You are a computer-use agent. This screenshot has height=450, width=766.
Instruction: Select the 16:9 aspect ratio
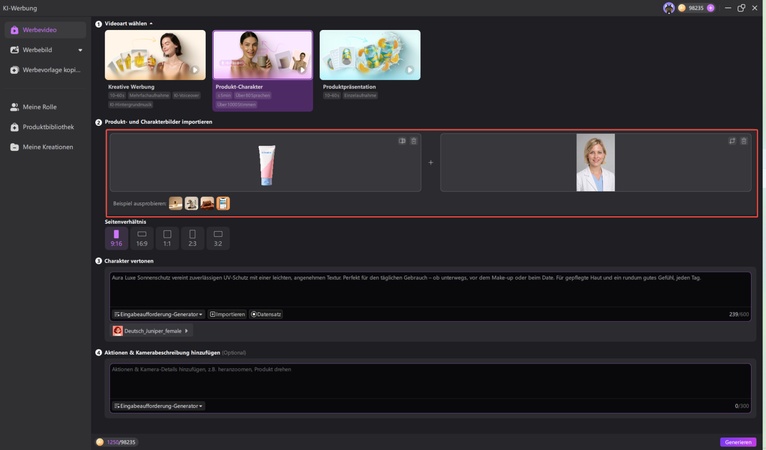[x=142, y=238]
